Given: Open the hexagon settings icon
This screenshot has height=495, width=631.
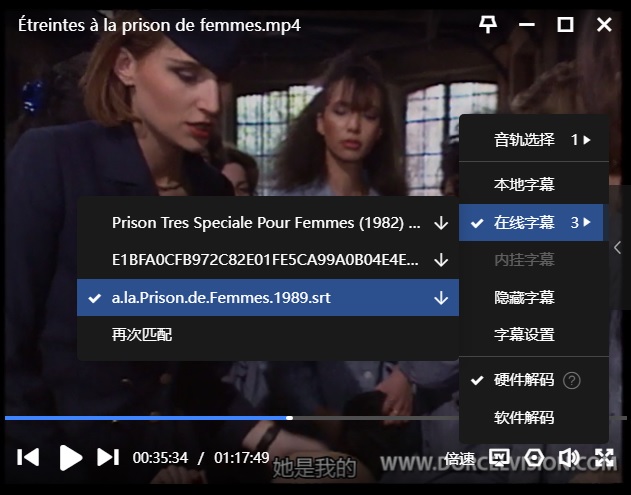Looking at the screenshot, I should [534, 458].
